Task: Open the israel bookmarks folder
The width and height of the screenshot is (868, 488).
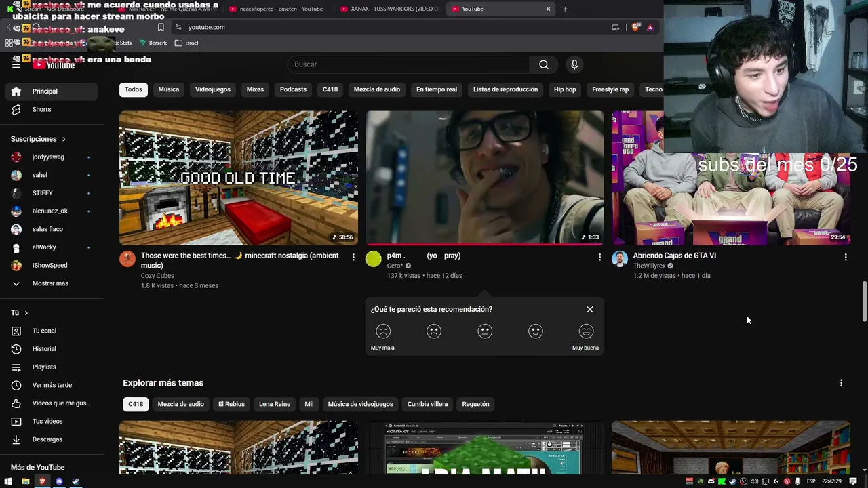Action: pyautogui.click(x=186, y=43)
